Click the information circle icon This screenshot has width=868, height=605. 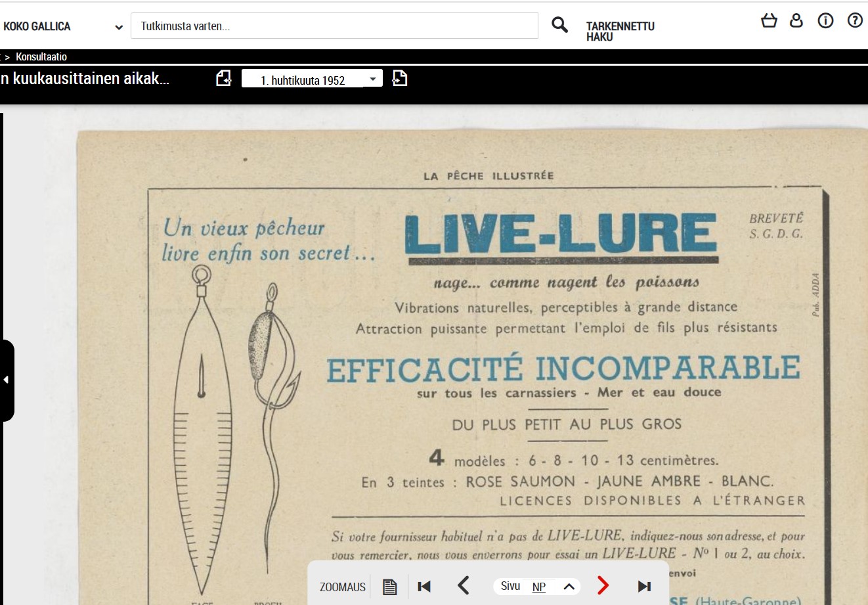click(x=825, y=21)
